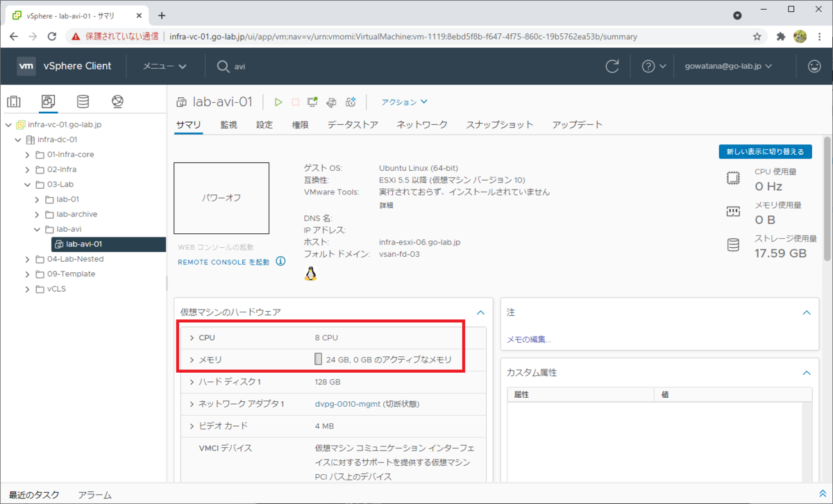The image size is (833, 504).
Task: Click the power off square icon
Action: tap(295, 102)
